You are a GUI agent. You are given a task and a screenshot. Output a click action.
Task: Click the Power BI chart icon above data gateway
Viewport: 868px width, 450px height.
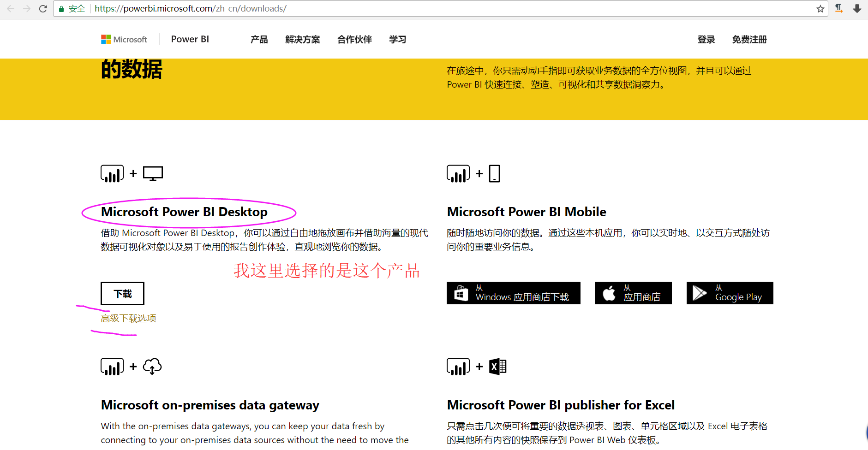(112, 367)
